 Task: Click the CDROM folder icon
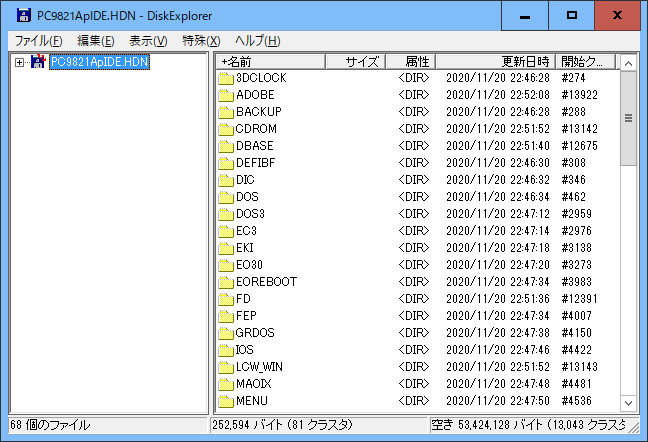click(225, 128)
